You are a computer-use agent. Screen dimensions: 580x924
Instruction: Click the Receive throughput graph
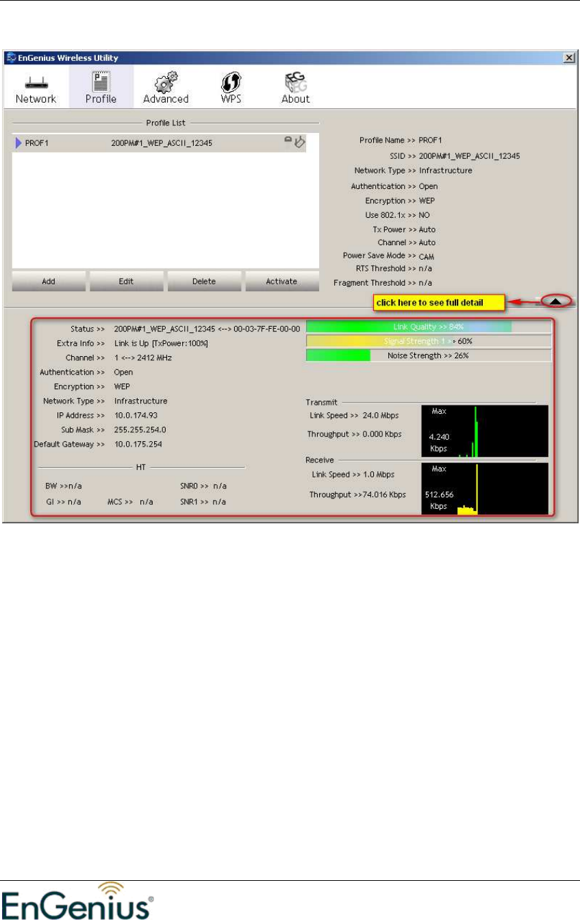point(485,488)
